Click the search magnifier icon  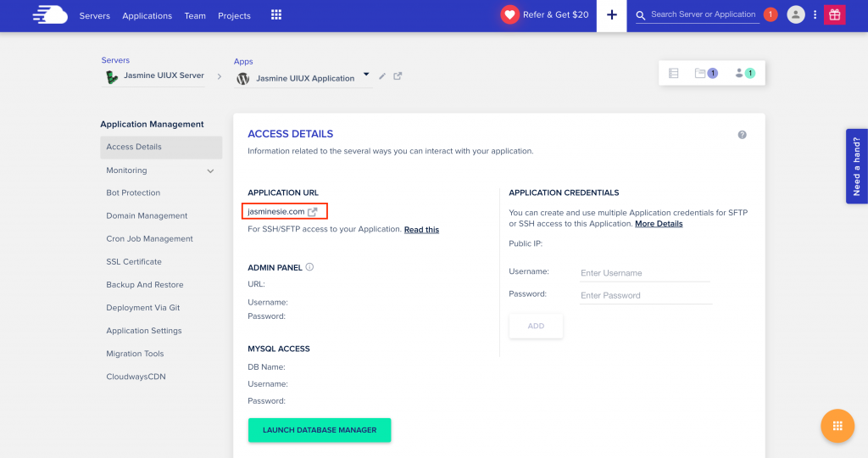(641, 15)
